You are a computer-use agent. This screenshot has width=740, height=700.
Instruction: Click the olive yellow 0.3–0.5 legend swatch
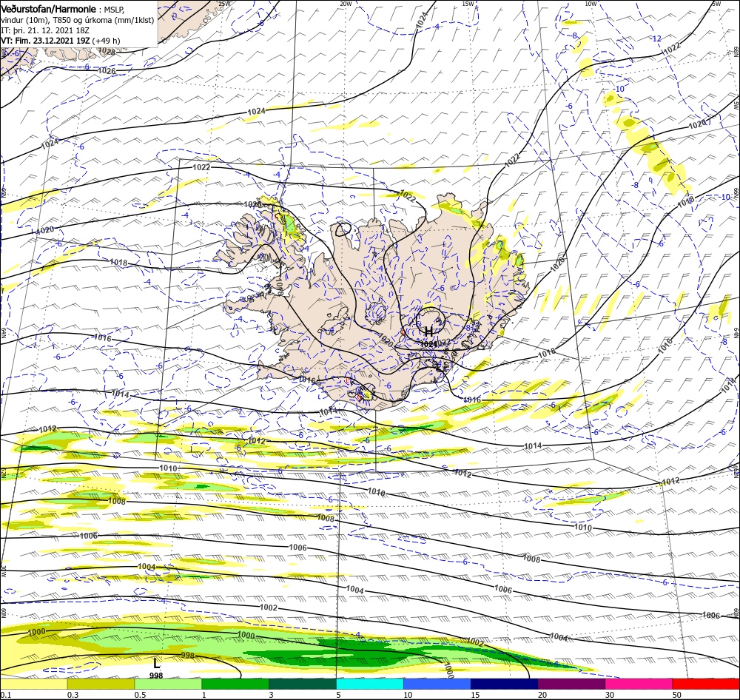[101, 684]
